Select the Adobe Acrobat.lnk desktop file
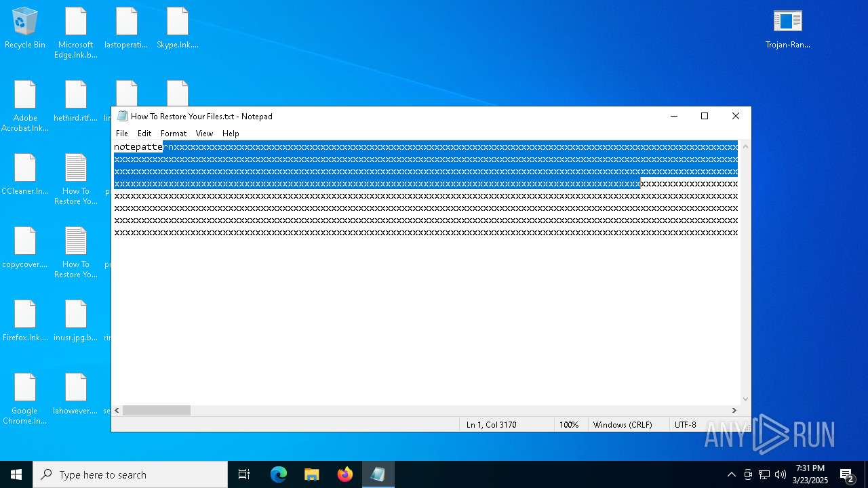868x488 pixels. [25, 106]
